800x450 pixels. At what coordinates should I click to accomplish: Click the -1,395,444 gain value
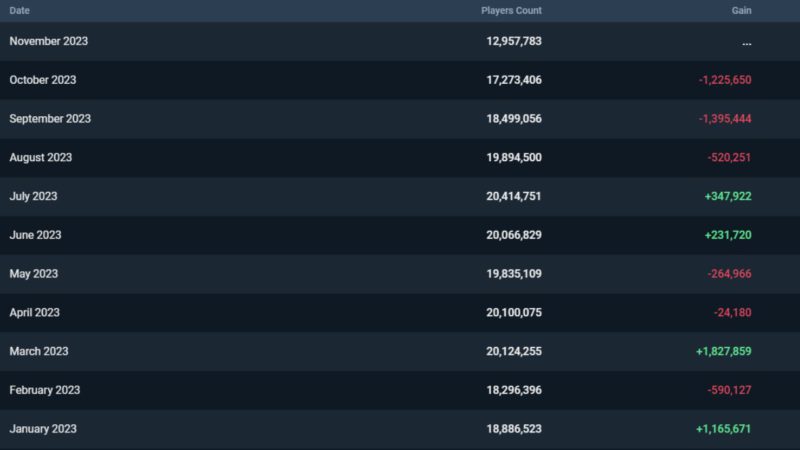[725, 119]
